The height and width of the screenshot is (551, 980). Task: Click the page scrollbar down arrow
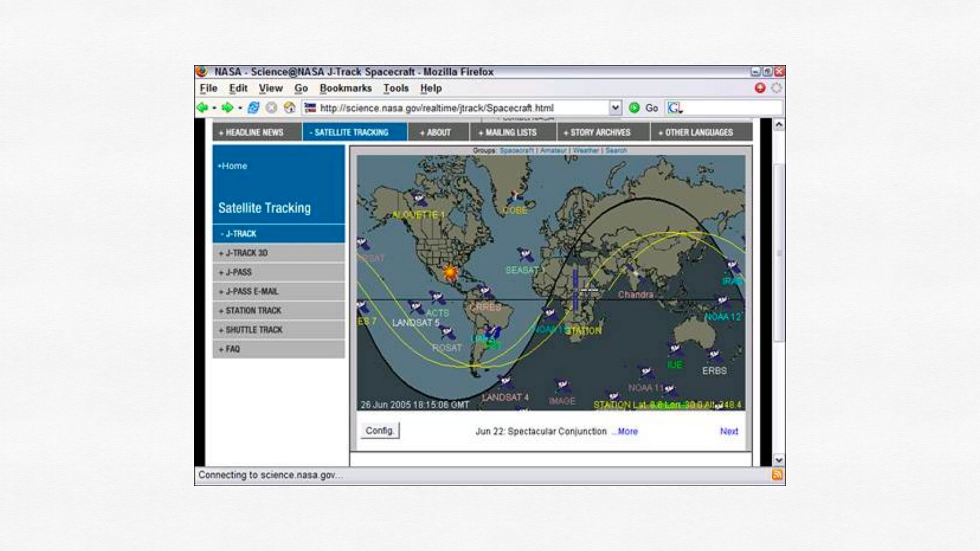pyautogui.click(x=779, y=460)
